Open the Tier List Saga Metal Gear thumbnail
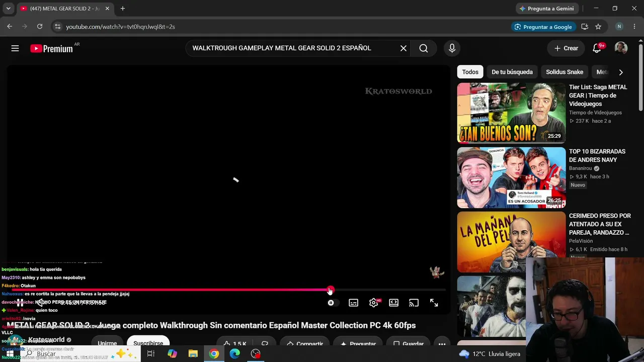Viewport: 644px width, 362px height. click(x=511, y=113)
